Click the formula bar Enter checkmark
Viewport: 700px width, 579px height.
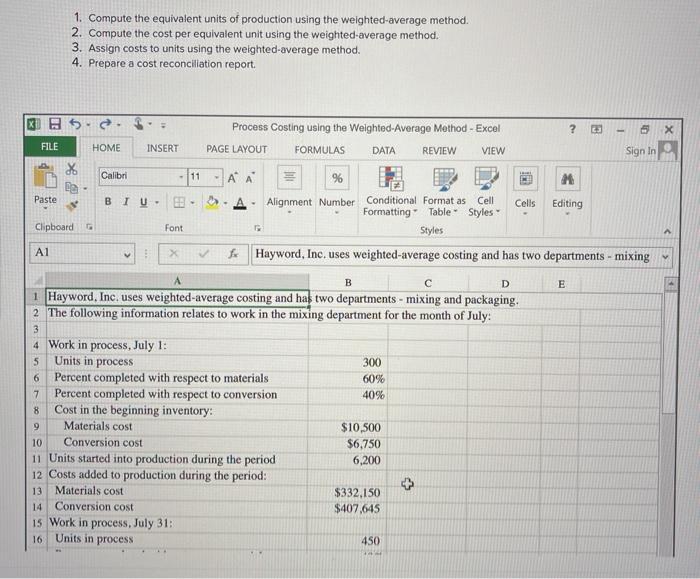(204, 254)
